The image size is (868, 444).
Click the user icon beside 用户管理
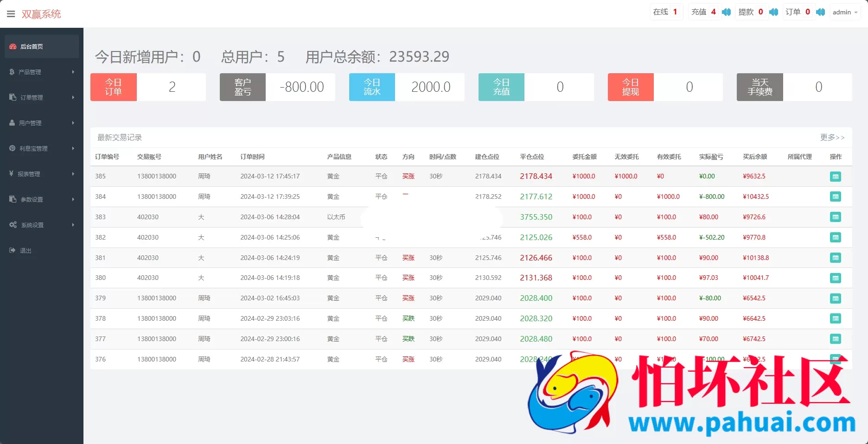pos(11,123)
